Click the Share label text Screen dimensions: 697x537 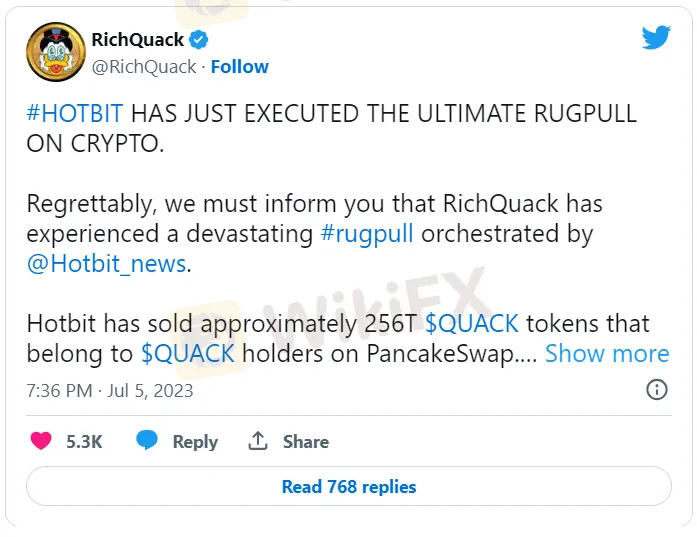pos(305,442)
